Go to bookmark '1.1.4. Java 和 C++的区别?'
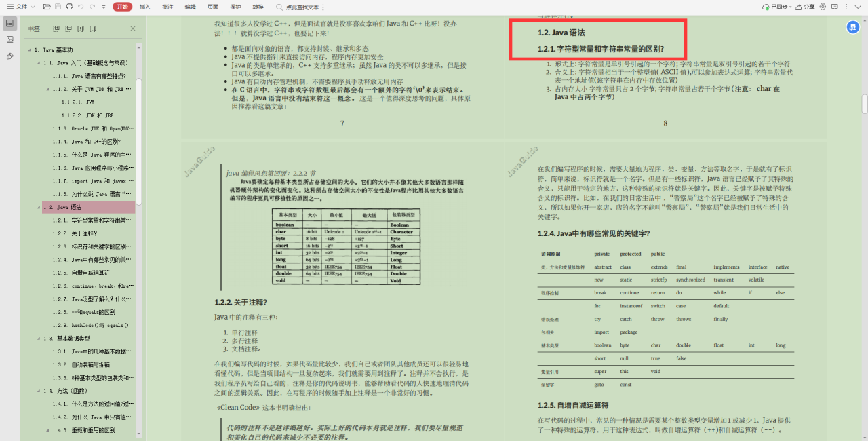 click(86, 142)
